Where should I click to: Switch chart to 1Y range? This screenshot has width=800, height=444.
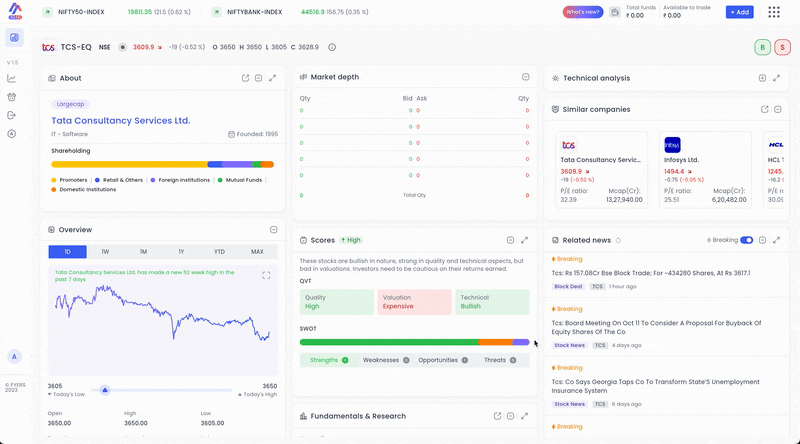(181, 252)
